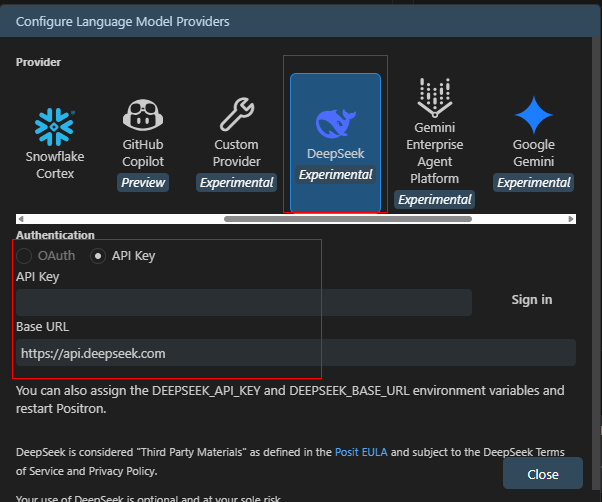602x502 pixels.
Task: Click Experimental badge under Google Gemini
Action: coord(534,182)
